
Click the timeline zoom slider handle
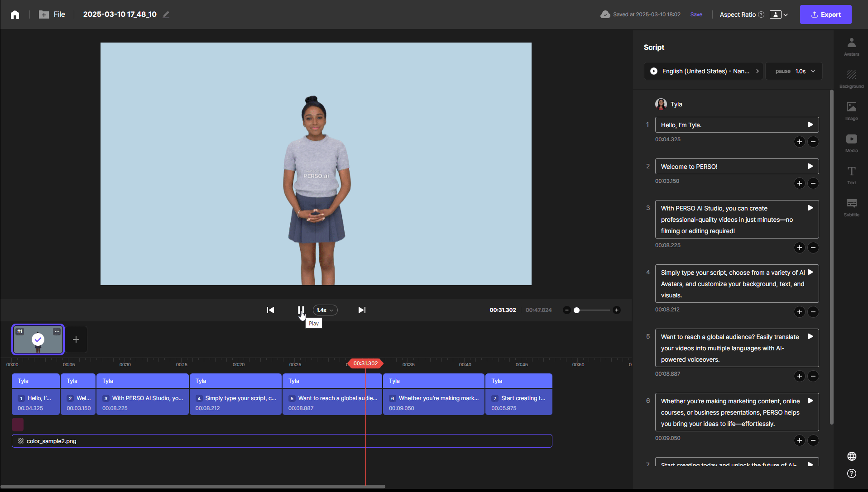point(576,310)
